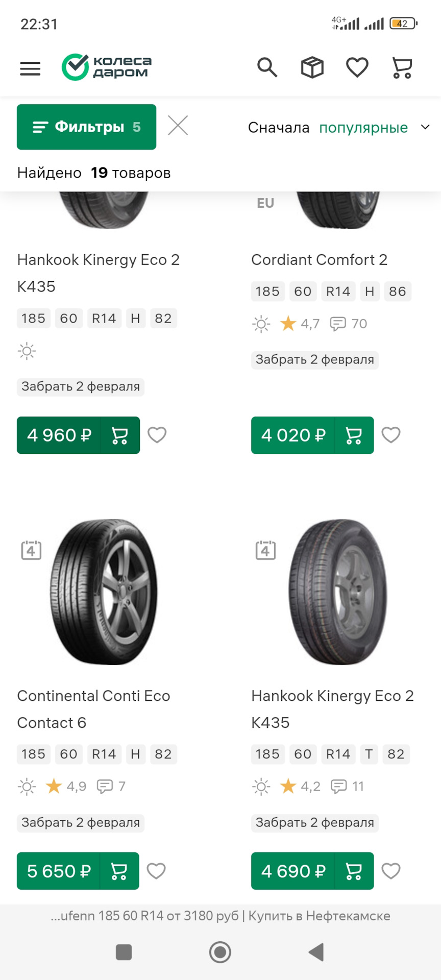The height and width of the screenshot is (980, 441).
Task: Add Continental Conti Eco Contact 6 to cart
Action: pyautogui.click(x=119, y=871)
